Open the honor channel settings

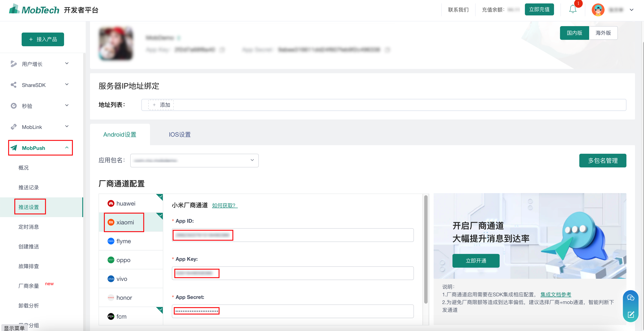click(x=124, y=297)
